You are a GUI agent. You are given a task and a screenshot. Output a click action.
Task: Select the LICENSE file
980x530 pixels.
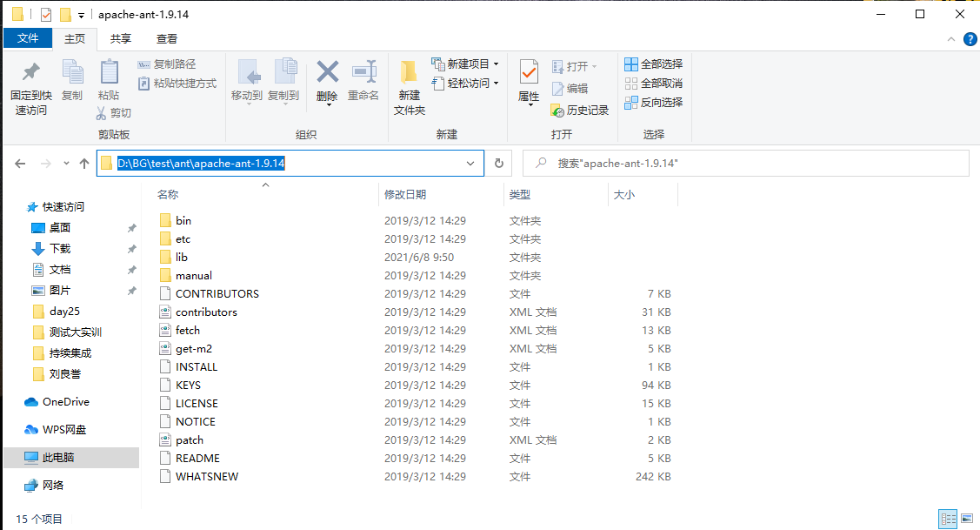tap(189, 404)
